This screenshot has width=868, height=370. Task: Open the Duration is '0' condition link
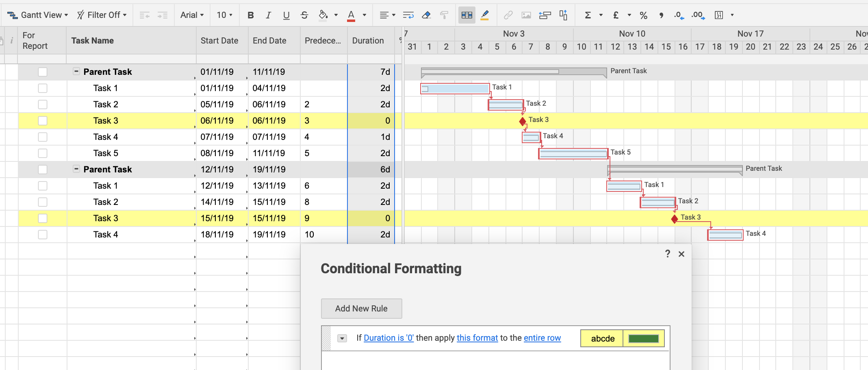click(x=388, y=338)
